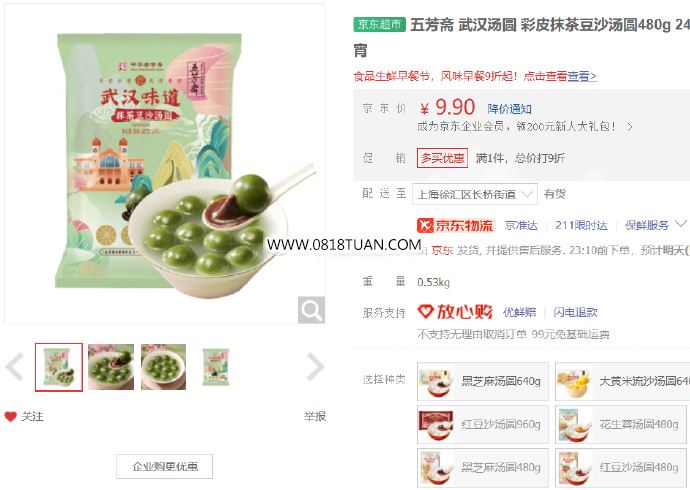The height and width of the screenshot is (490, 690).
Task: Select the 红豆沙汤圆960g variety option
Action: (x=483, y=424)
